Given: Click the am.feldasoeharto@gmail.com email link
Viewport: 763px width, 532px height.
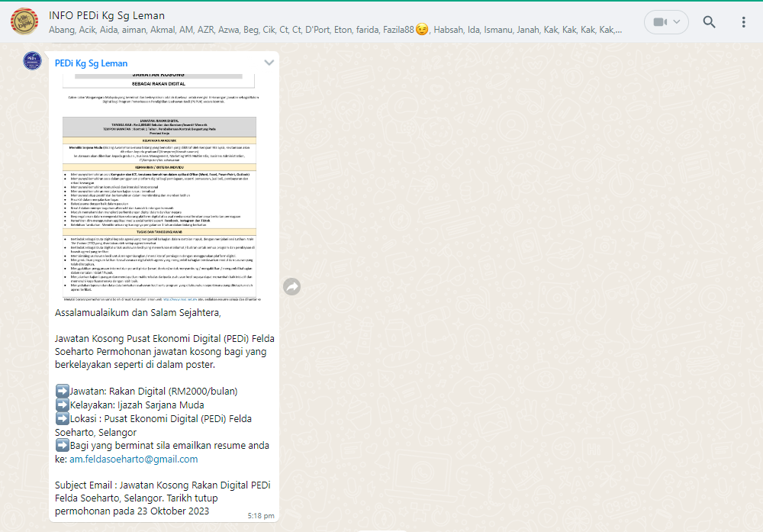Looking at the screenshot, I should 134,459.
